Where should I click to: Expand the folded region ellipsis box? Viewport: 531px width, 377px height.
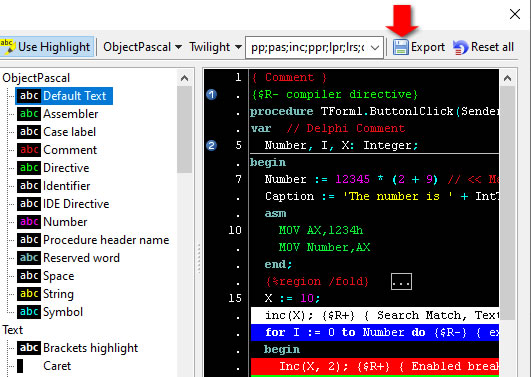[401, 281]
